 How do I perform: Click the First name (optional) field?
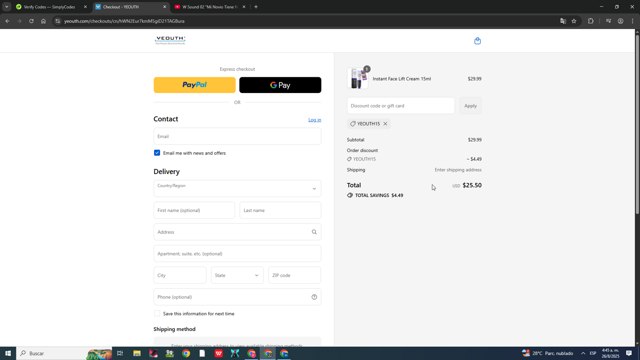coord(194,210)
